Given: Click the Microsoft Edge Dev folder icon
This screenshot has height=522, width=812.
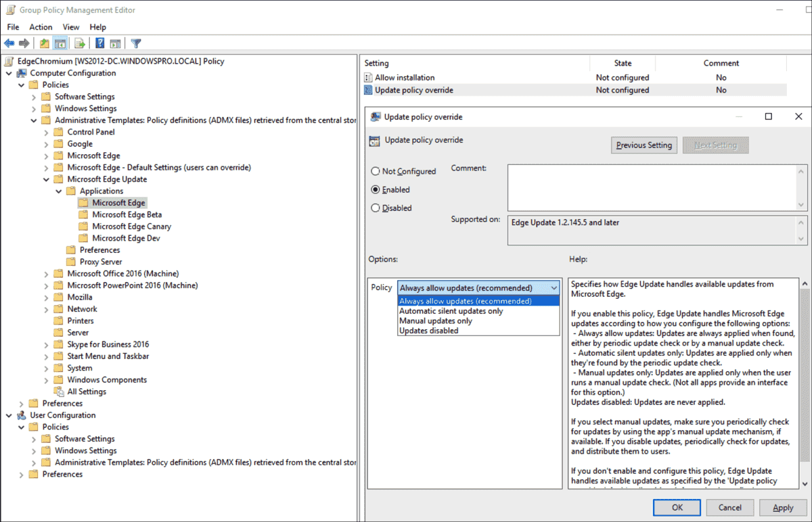Looking at the screenshot, I should coord(84,238).
